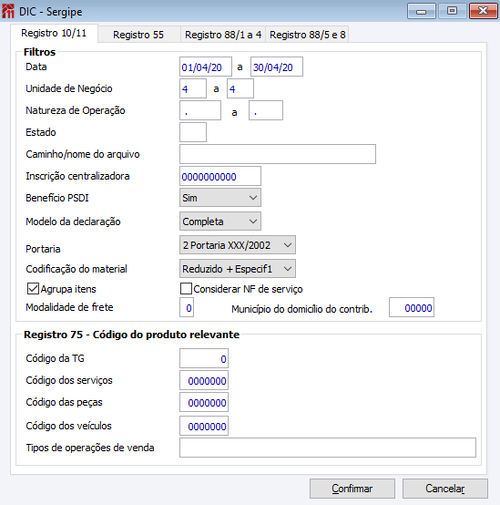Click the first Natureza de Operação field

[x=200, y=111]
